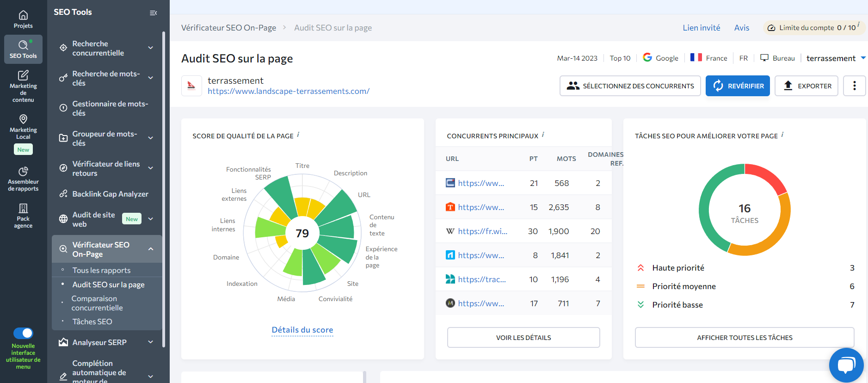Open Détails du score link
The image size is (868, 383).
pyautogui.click(x=302, y=330)
